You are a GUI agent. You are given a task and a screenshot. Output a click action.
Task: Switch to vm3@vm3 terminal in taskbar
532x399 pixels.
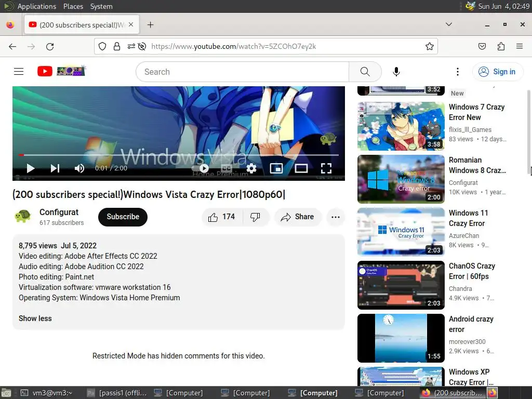(x=46, y=393)
